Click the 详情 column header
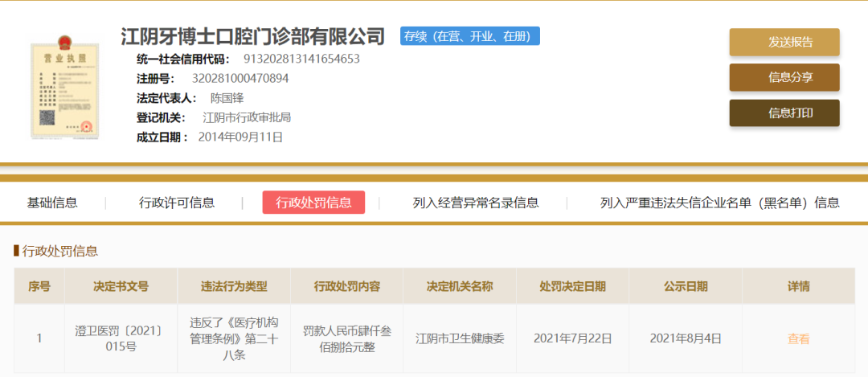The width and height of the screenshot is (868, 377). point(798,286)
